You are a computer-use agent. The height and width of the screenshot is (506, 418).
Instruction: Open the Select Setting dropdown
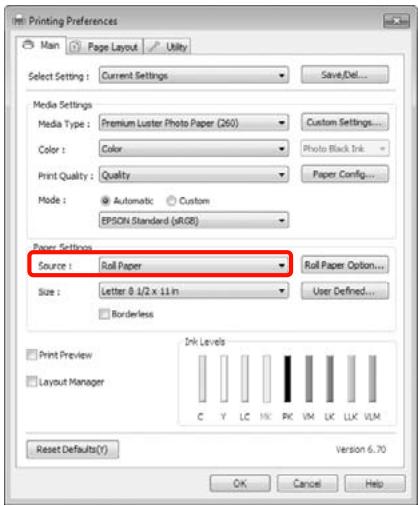(x=194, y=75)
